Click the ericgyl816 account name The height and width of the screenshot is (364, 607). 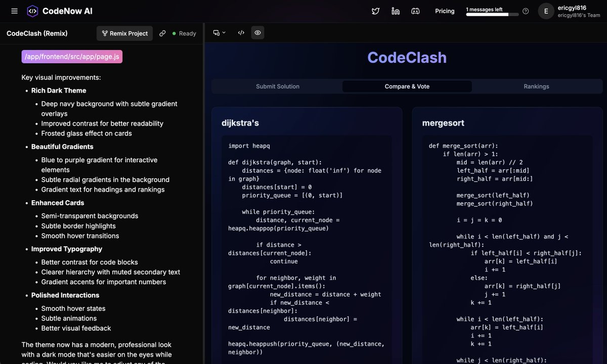coord(572,8)
